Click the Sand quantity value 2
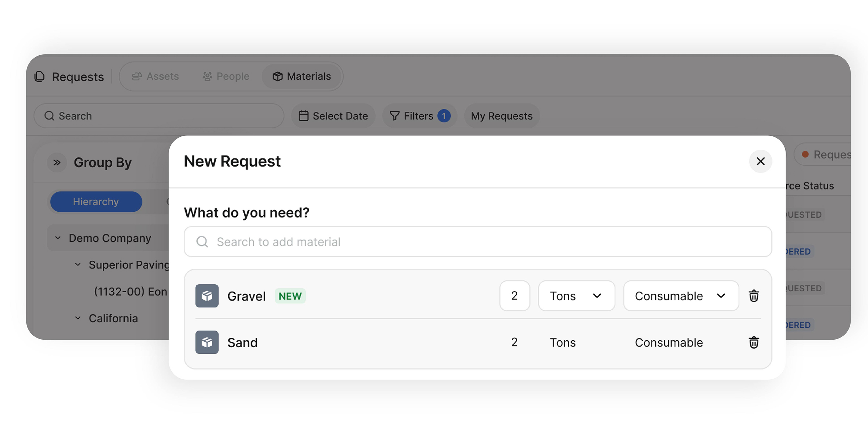This screenshot has height=434, width=868. [x=514, y=342]
